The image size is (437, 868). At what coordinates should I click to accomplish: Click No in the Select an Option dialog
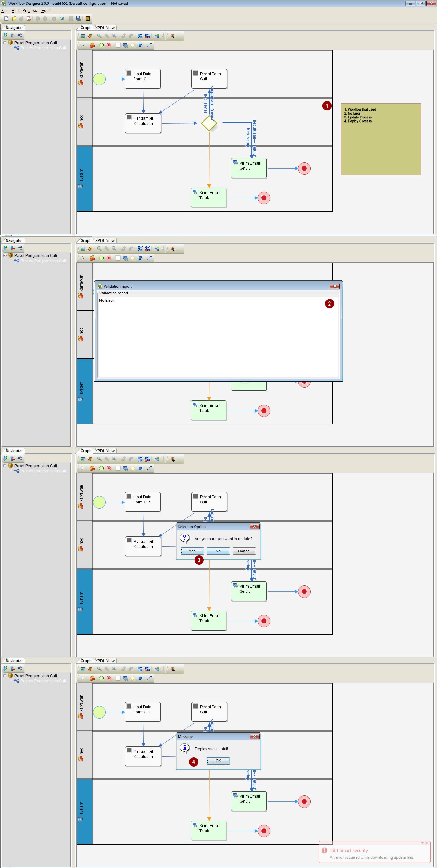tap(218, 551)
